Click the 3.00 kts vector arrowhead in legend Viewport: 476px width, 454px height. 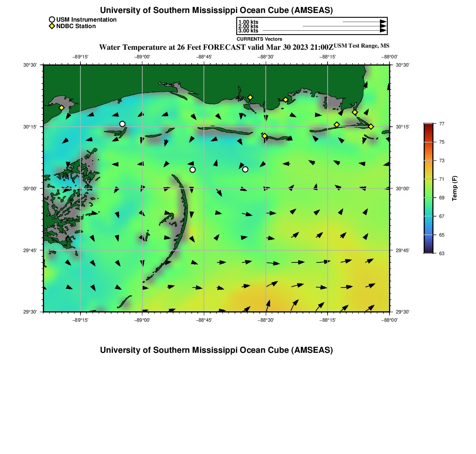pyautogui.click(x=383, y=31)
